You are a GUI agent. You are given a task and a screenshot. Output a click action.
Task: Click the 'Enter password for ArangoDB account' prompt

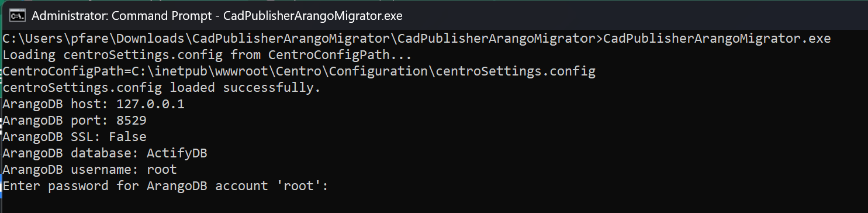(136, 186)
